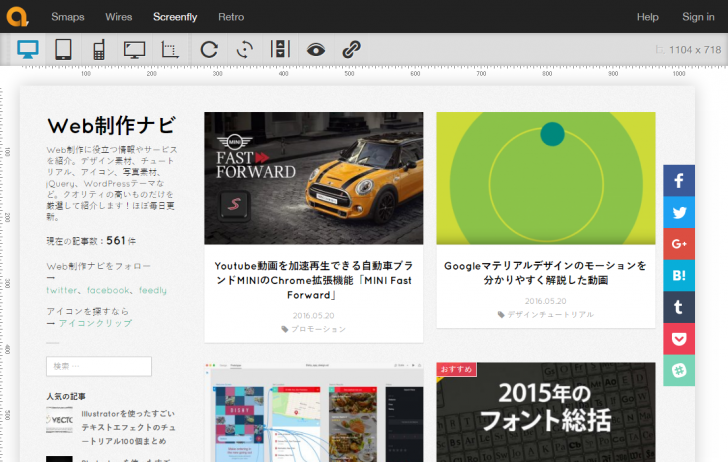Open the Smaps menu item
728x462 pixels.
pos(68,17)
